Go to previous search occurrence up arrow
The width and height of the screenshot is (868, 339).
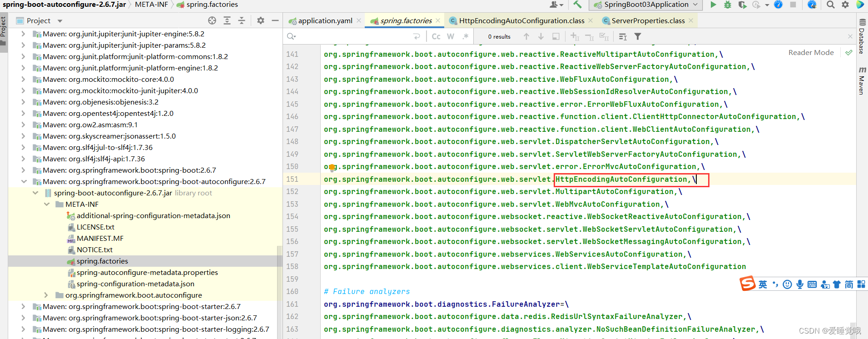[x=526, y=36]
